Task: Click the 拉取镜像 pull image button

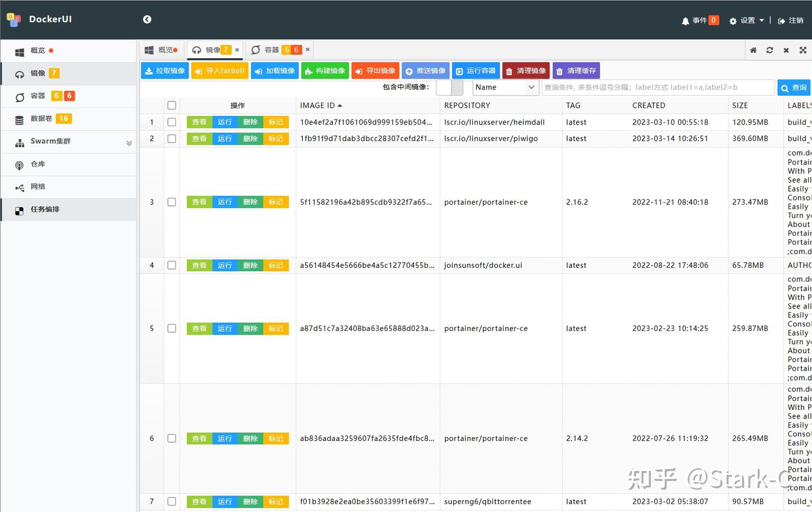Action: (164, 70)
